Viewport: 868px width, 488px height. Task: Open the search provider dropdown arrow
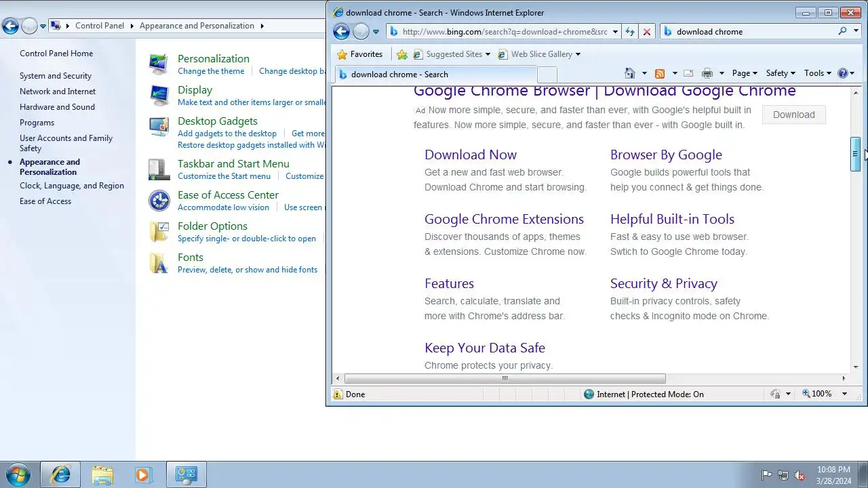click(x=856, y=31)
